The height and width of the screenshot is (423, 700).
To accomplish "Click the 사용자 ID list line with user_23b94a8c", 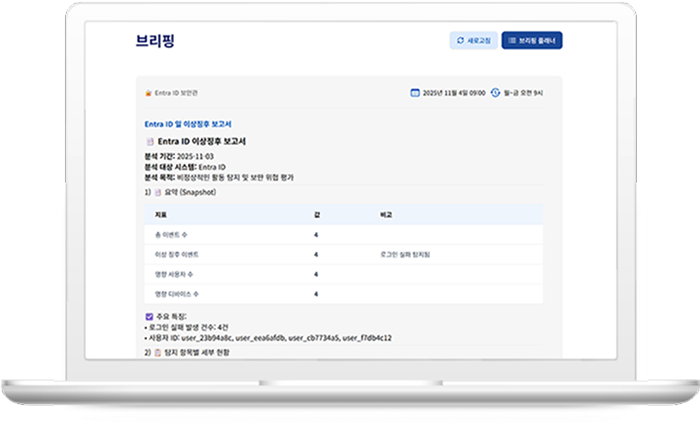I will coord(268,338).
